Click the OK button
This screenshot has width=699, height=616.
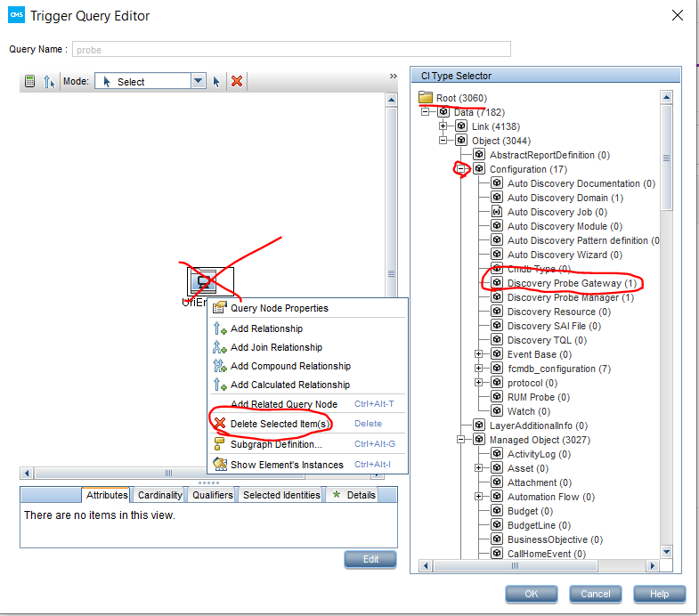(x=532, y=594)
